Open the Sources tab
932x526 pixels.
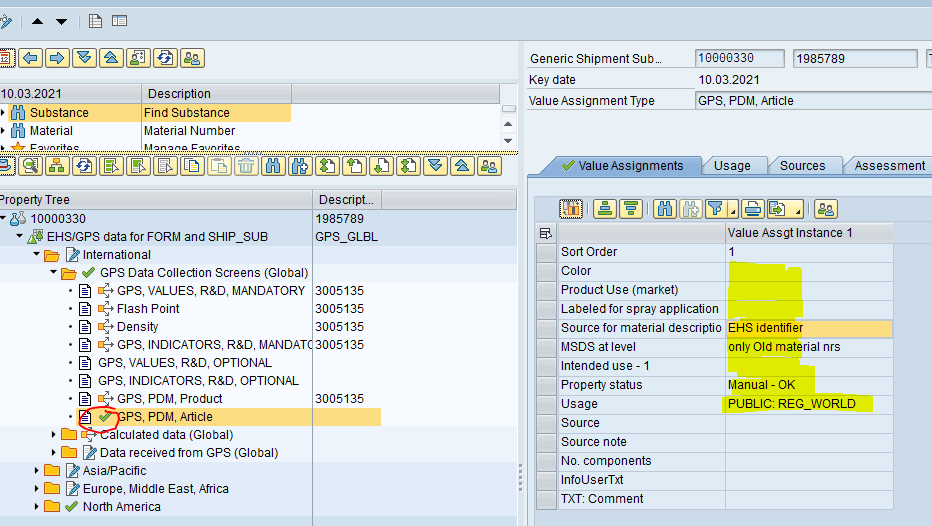(x=802, y=166)
